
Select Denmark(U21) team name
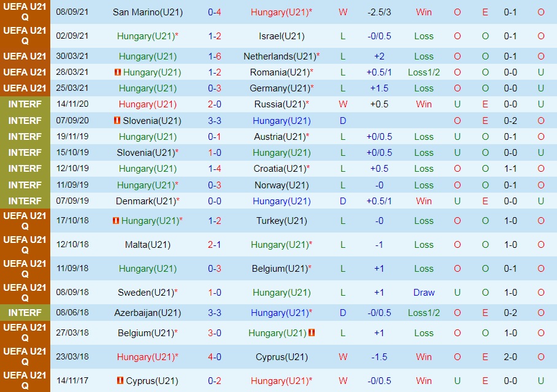coord(146,201)
